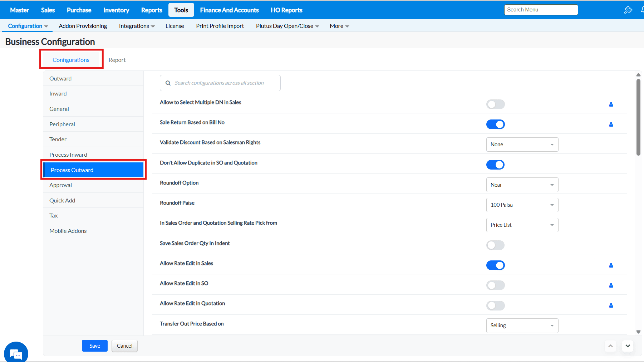The image size is (644, 362).
Task: Open the Tools menu
Action: 181,10
